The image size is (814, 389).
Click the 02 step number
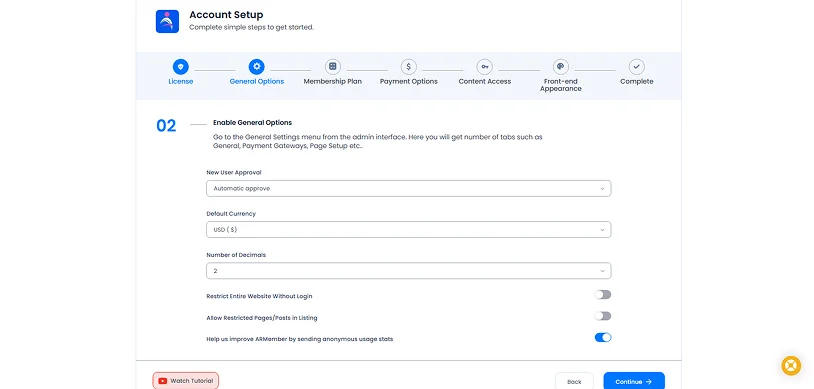[x=166, y=126]
